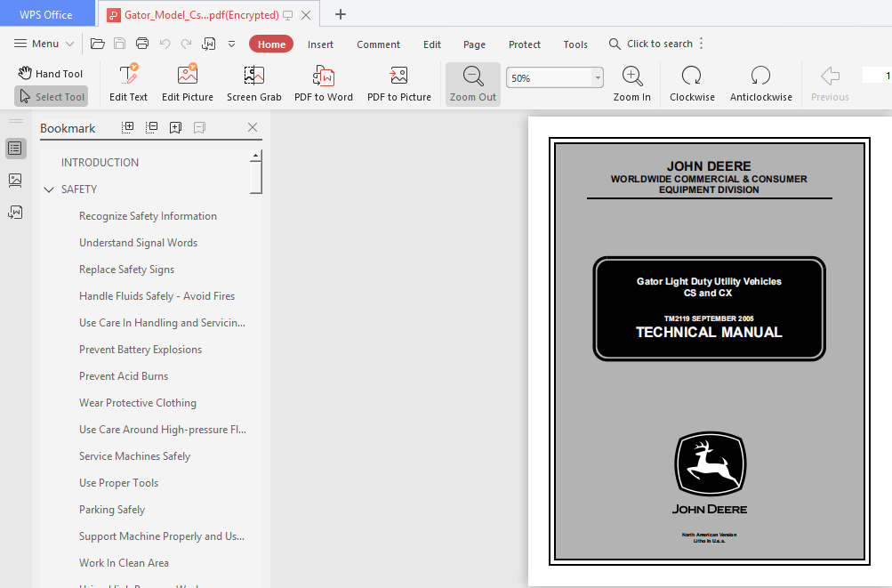Screen dimensions: 892x588
Task: Collapse the SAFETY bookmark chevron
Action: [x=49, y=189]
